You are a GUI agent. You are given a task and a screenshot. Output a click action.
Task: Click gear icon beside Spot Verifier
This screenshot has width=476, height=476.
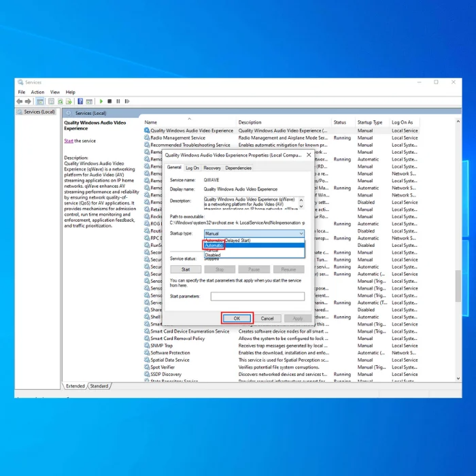147,367
